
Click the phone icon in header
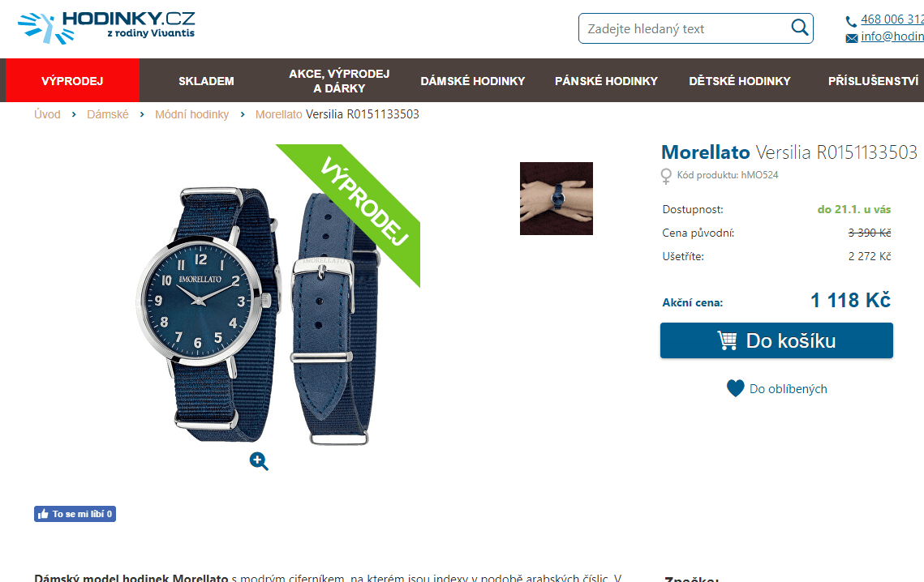coord(851,21)
